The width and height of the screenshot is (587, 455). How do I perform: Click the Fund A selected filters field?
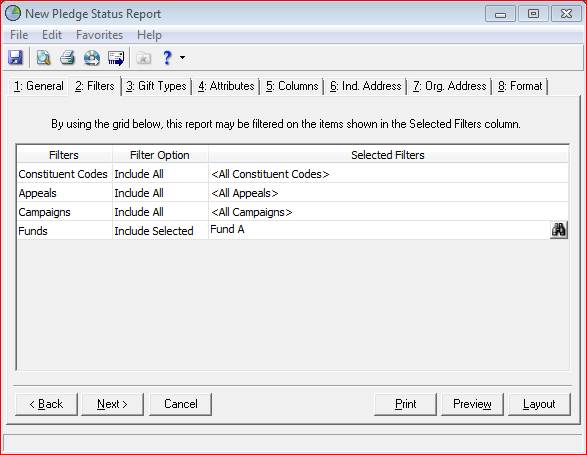[379, 230]
